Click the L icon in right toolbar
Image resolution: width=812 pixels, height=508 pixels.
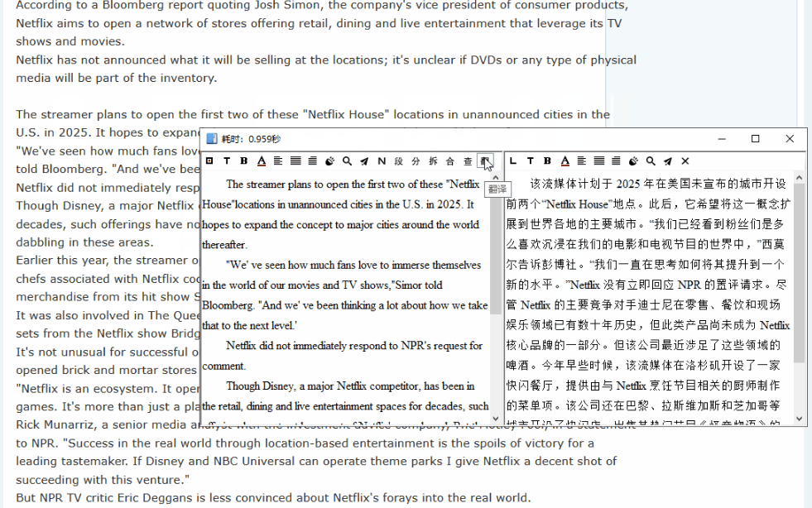(x=513, y=161)
